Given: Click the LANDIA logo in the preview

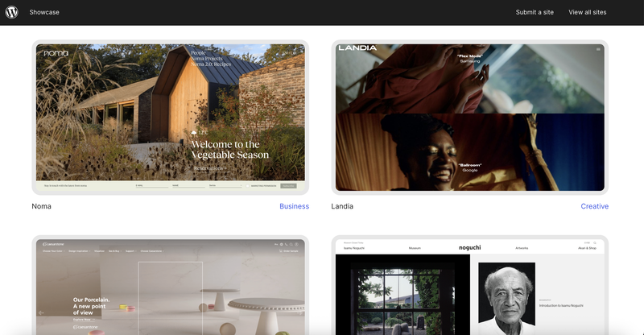Looking at the screenshot, I should tap(357, 48).
